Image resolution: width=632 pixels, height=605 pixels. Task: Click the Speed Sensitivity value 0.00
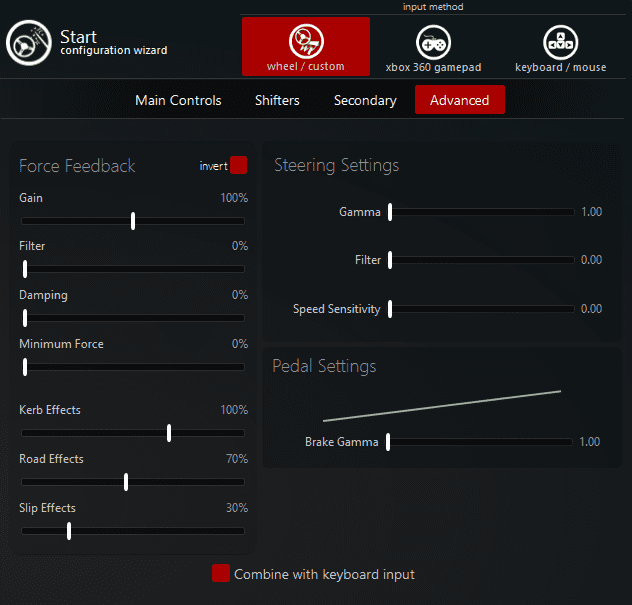591,309
